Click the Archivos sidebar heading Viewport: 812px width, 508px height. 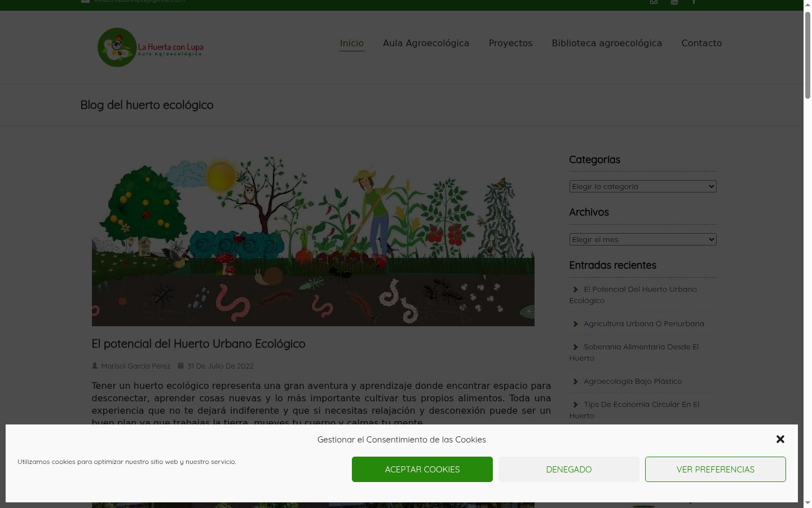point(589,212)
